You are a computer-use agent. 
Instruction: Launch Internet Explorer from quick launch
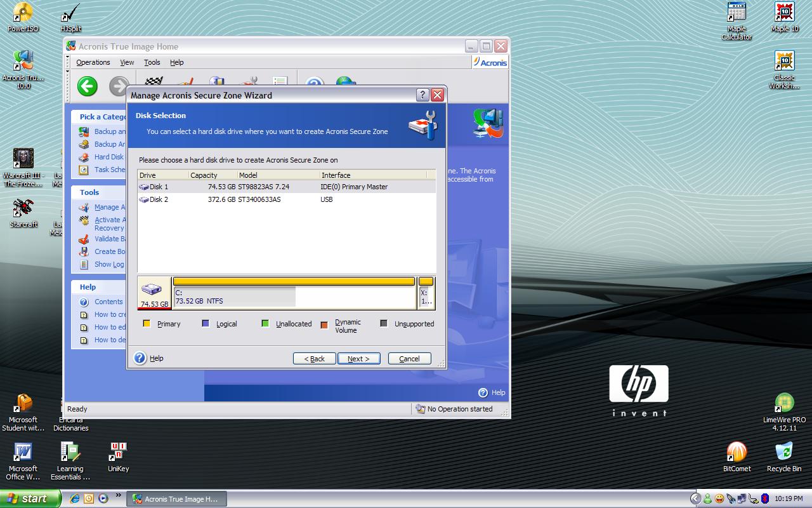75,498
